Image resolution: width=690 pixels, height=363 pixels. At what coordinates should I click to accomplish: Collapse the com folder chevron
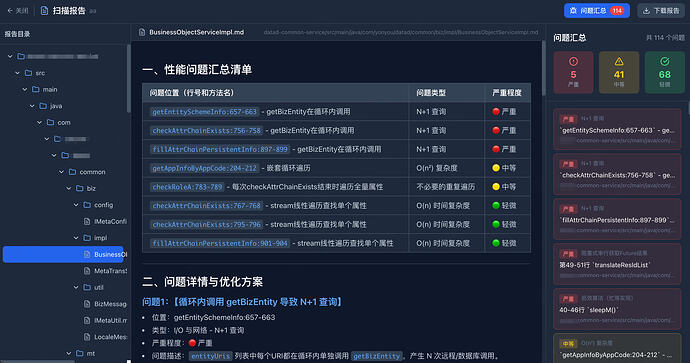coord(40,122)
